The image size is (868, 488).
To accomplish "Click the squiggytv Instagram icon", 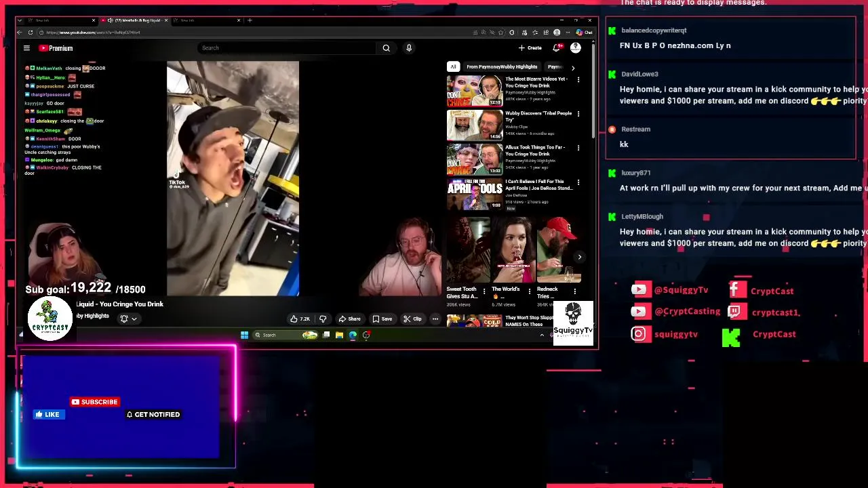I will [x=639, y=333].
